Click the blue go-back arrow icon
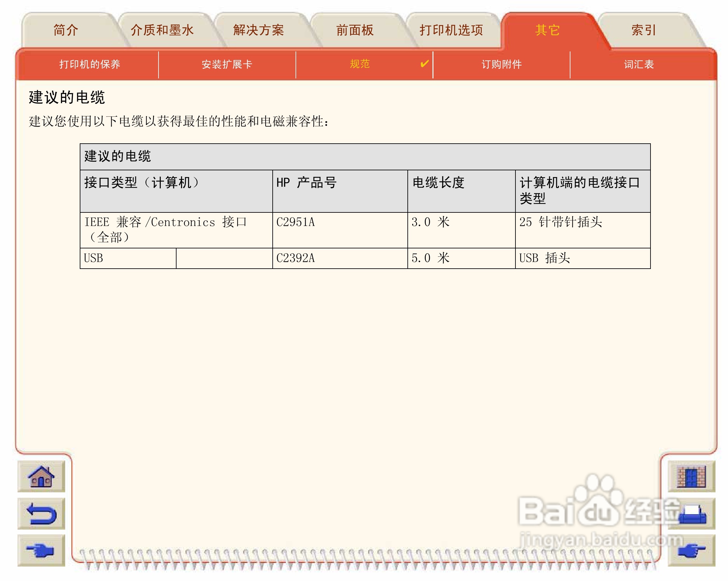This screenshot has width=728, height=581. 41,513
